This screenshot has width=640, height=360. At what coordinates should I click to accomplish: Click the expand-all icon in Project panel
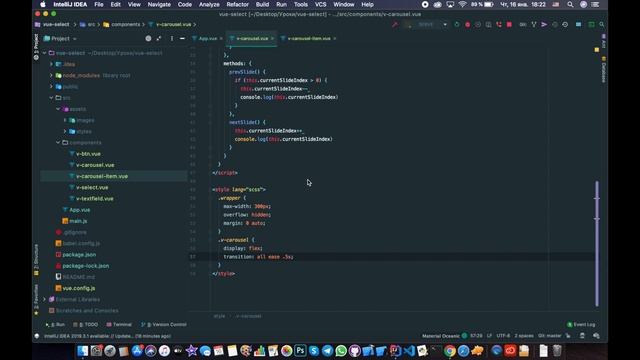(159, 38)
